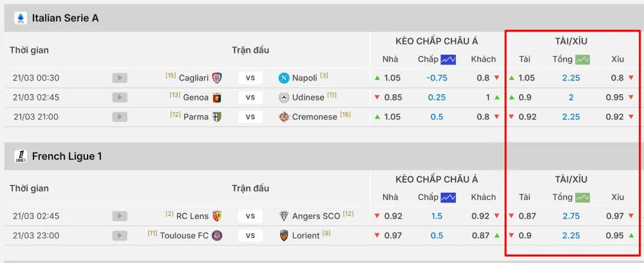
Task: Open handicap chart icon in Ligue 1
Action: [449, 197]
